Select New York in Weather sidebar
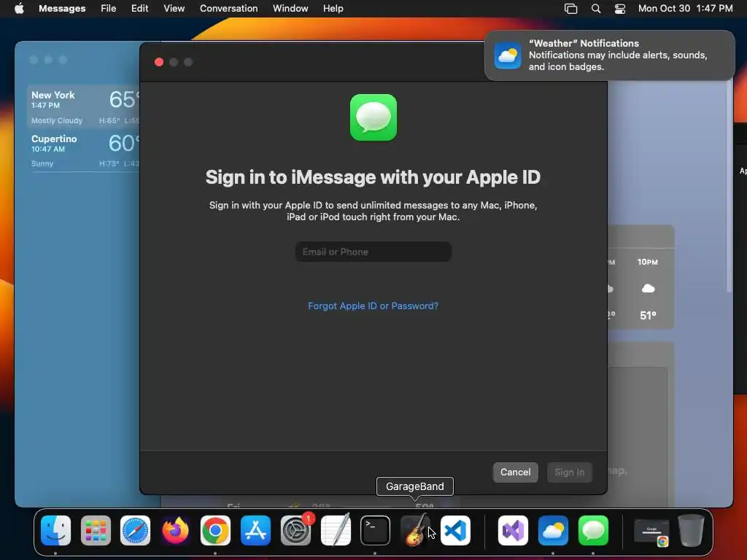Viewport: 747px width, 560px height. point(84,107)
